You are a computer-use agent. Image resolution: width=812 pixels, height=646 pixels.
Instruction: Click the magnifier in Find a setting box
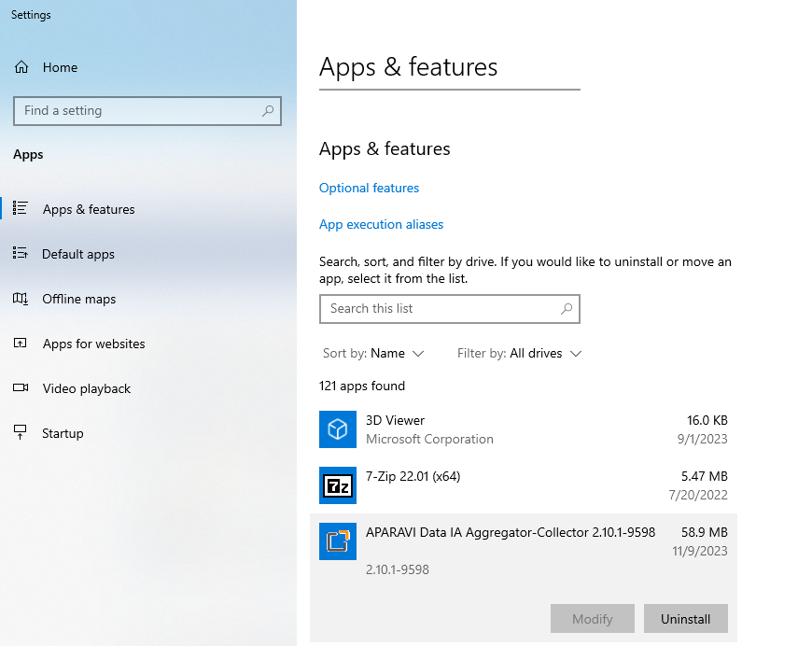click(x=268, y=111)
